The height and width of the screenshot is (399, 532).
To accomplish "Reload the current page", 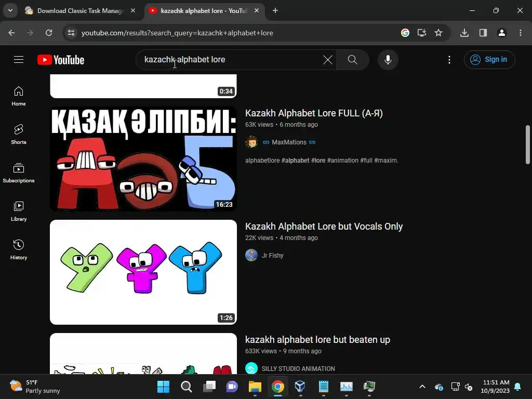I will coord(49,33).
